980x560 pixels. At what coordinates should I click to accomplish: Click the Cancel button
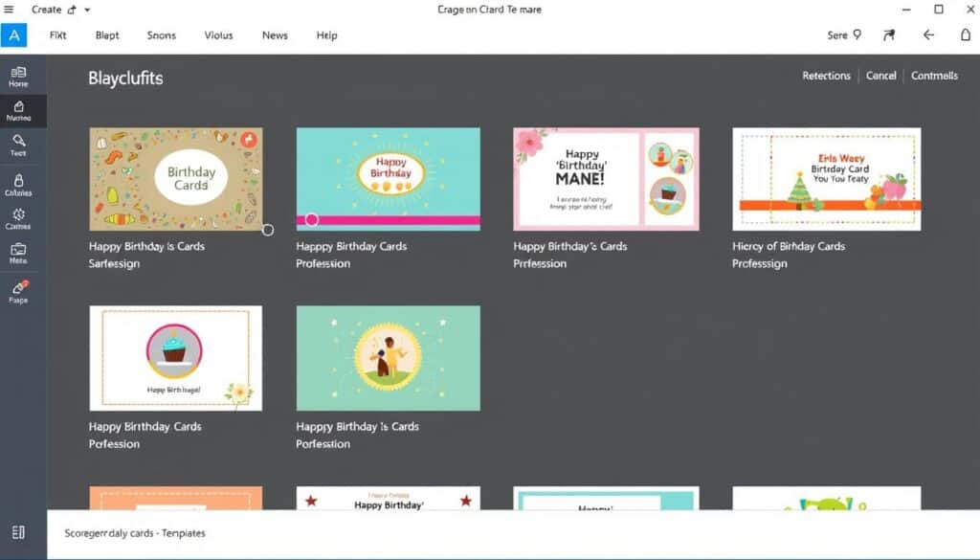(880, 76)
